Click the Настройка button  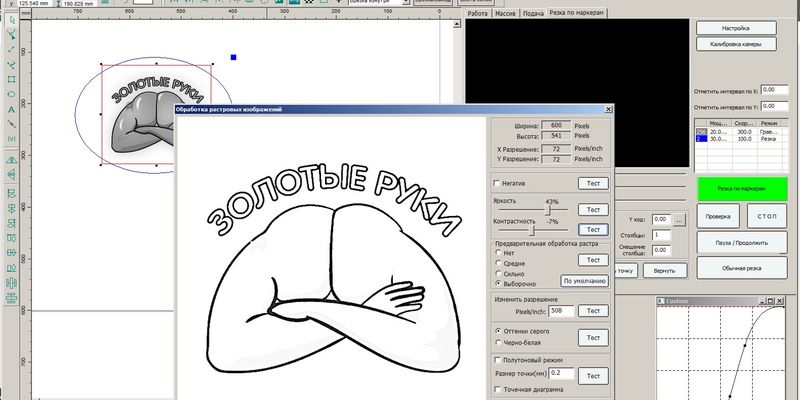(x=736, y=28)
